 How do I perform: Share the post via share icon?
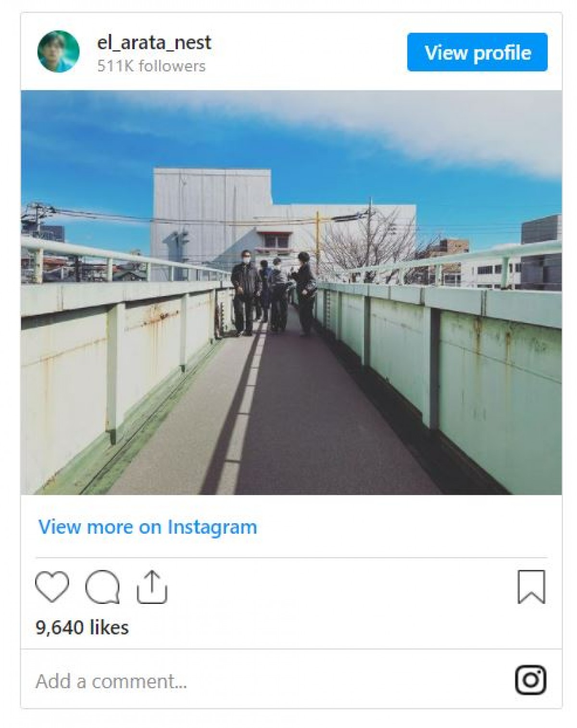point(152,587)
